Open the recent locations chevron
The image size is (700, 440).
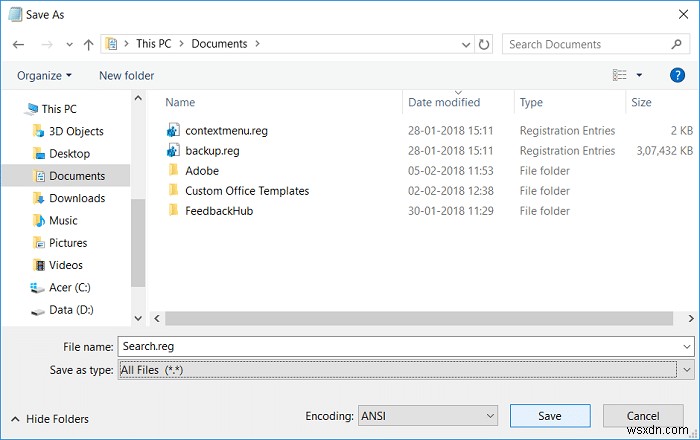point(69,45)
